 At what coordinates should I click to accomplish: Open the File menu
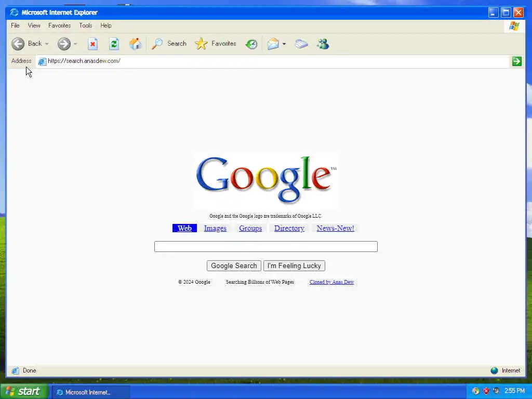click(15, 25)
